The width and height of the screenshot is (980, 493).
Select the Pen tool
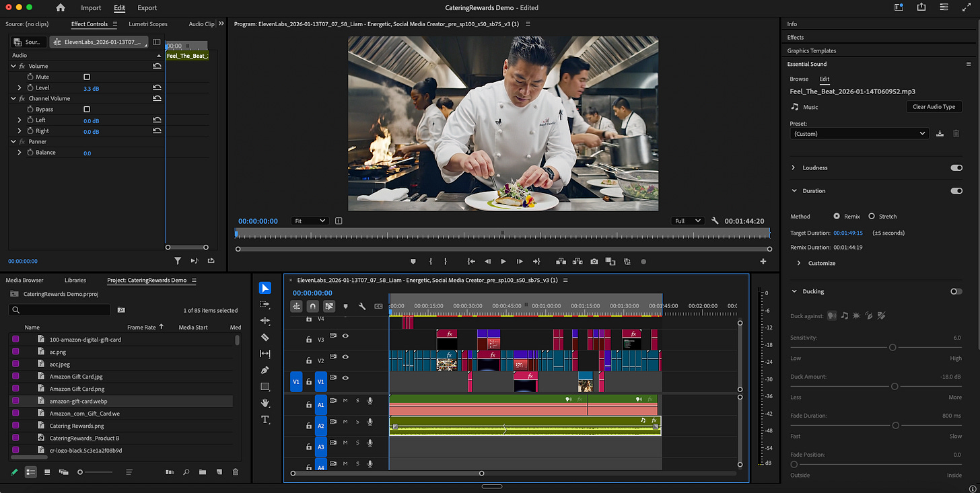tap(265, 370)
